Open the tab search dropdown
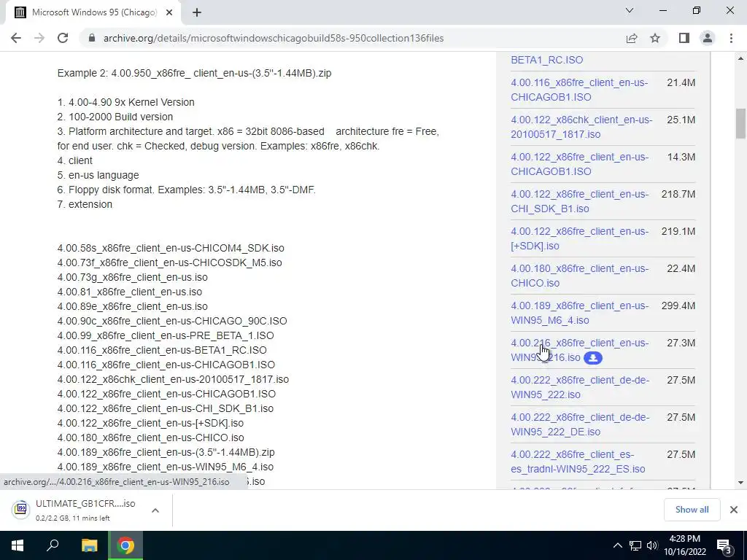 [x=630, y=10]
